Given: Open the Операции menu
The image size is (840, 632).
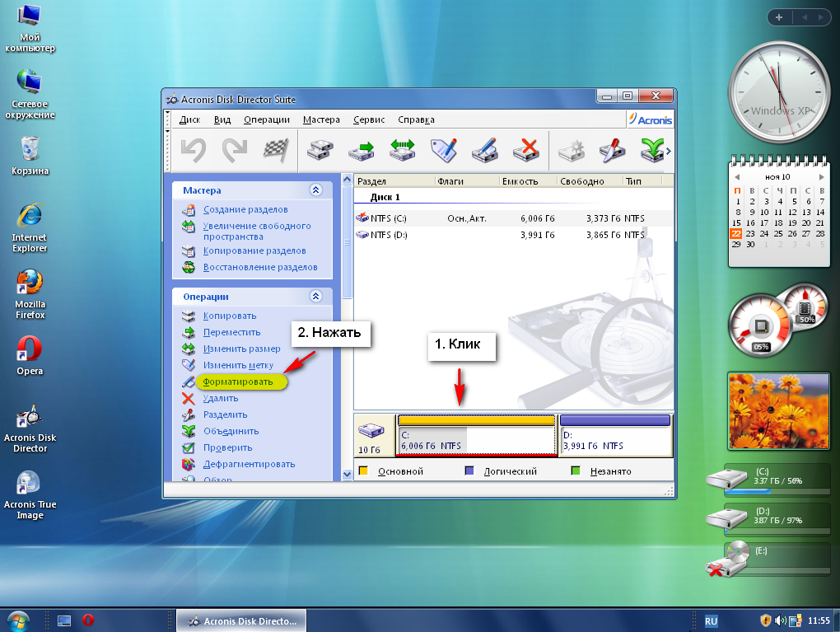Looking at the screenshot, I should coord(267,119).
